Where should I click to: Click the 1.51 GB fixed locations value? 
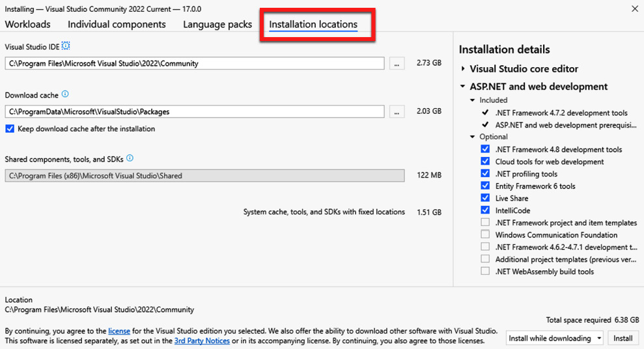point(429,212)
